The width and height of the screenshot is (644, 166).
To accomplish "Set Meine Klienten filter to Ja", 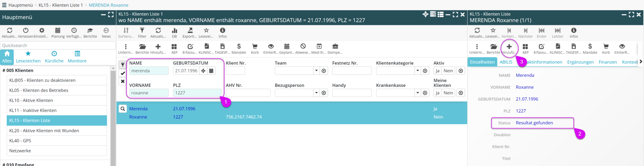I will pyautogui.click(x=437, y=93).
